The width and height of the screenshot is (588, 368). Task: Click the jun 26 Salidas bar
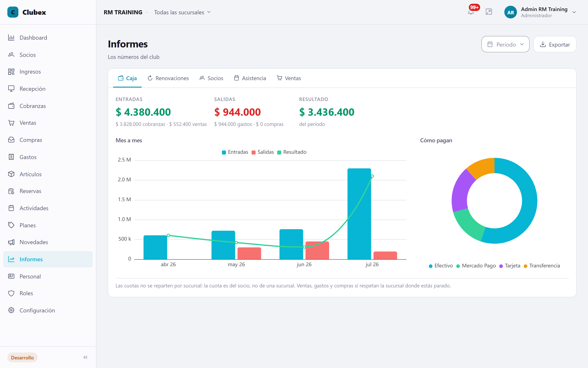[317, 250]
